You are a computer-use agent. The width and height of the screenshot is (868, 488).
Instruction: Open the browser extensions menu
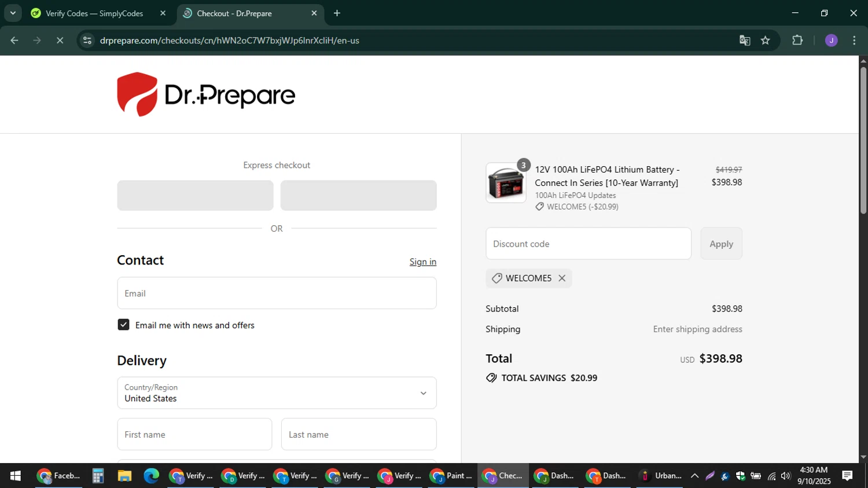point(797,41)
